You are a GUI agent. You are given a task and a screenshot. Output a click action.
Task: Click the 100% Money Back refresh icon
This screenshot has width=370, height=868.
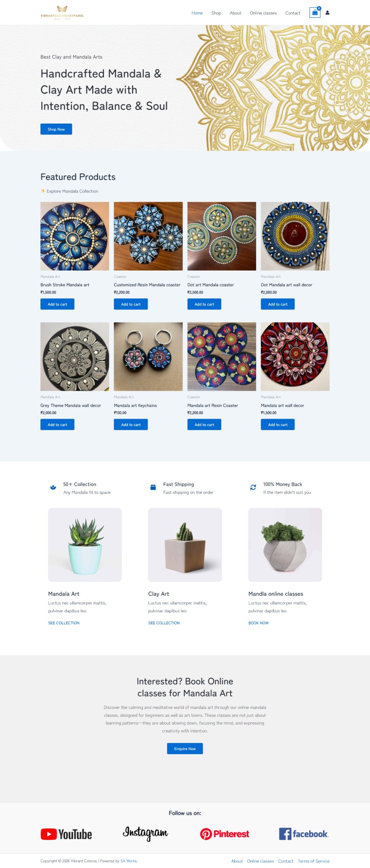coord(253,487)
